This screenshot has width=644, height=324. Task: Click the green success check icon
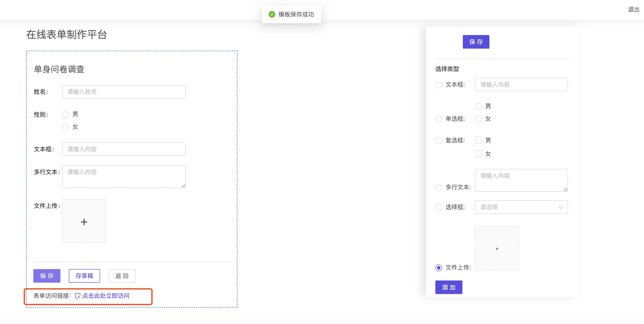pos(272,14)
